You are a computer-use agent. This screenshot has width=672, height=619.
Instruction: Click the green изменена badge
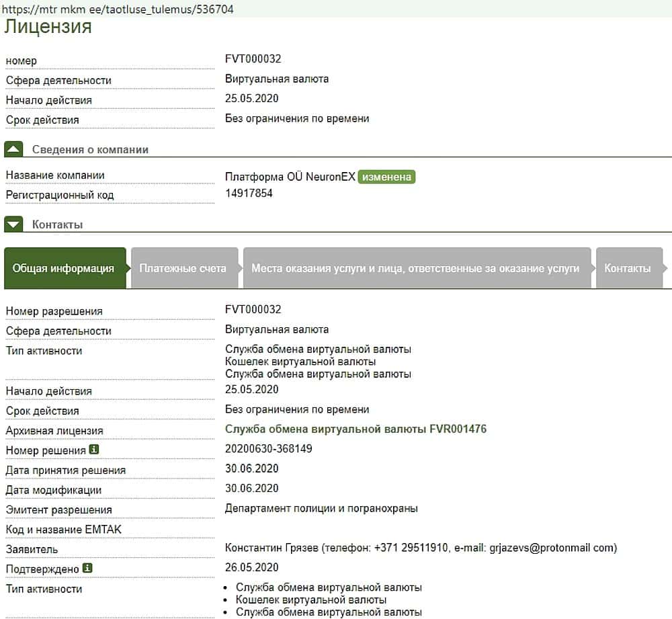pyautogui.click(x=386, y=177)
